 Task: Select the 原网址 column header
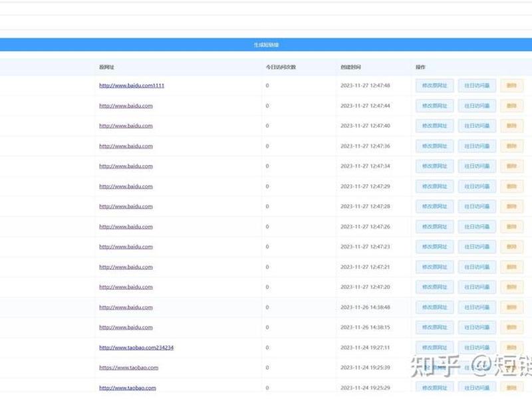point(106,67)
